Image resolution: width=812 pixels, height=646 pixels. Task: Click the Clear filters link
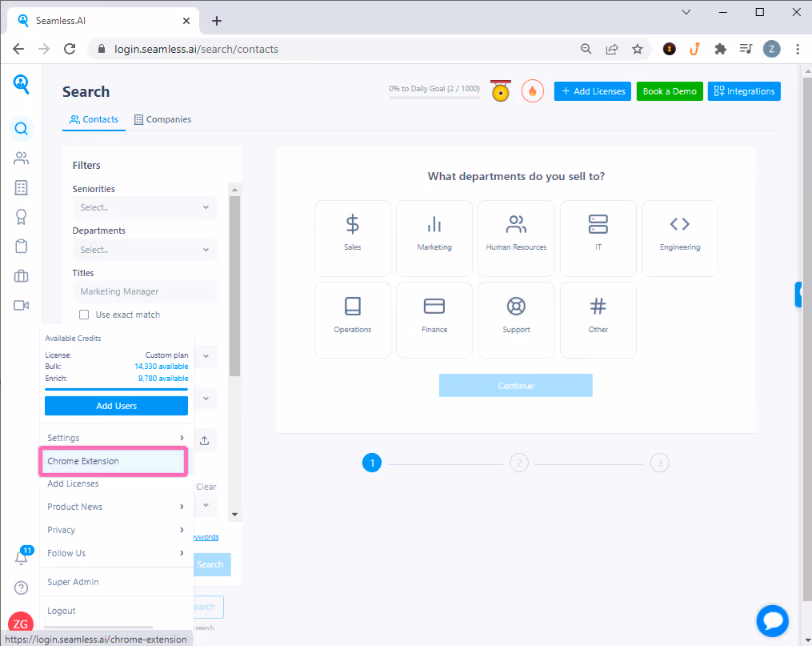pos(206,487)
